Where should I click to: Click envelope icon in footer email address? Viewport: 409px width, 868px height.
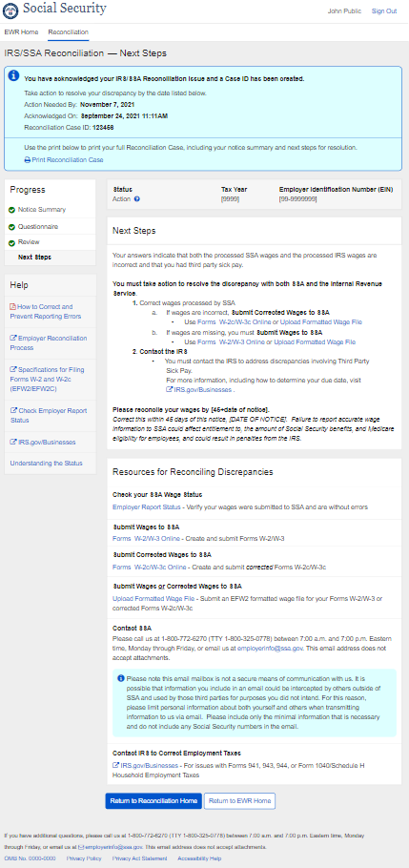(80, 847)
